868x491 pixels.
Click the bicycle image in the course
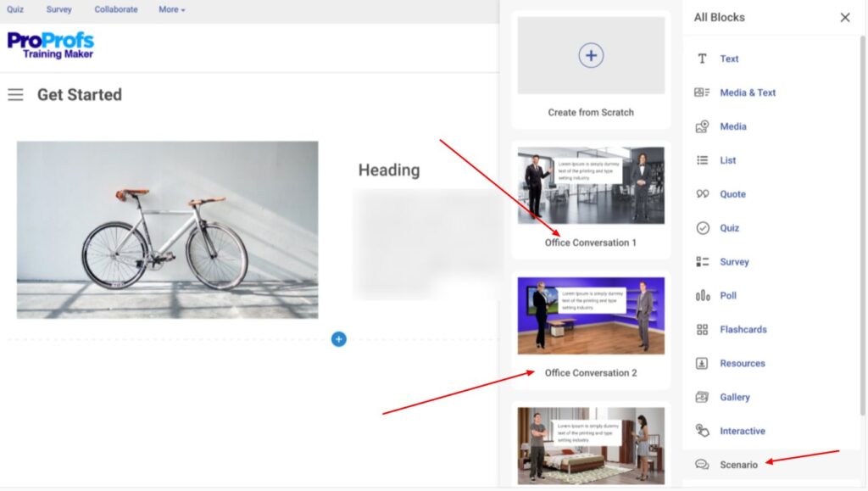tap(167, 230)
